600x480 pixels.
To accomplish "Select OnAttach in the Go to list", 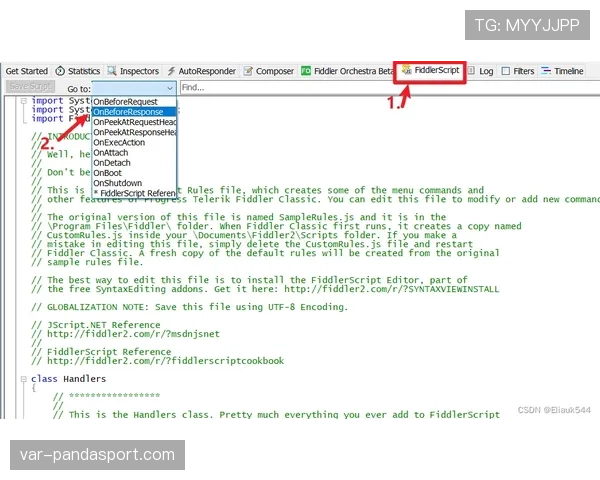I will [134, 153].
